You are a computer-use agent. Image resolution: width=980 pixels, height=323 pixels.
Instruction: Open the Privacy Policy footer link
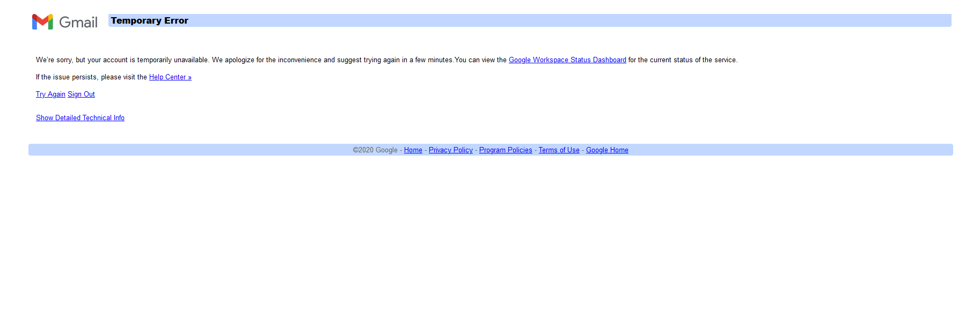coord(451,150)
